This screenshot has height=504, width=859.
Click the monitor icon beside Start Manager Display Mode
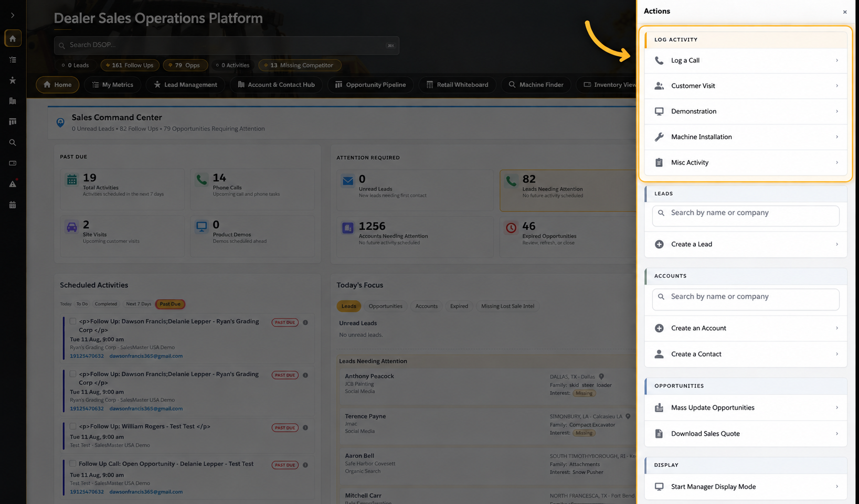[659, 487]
